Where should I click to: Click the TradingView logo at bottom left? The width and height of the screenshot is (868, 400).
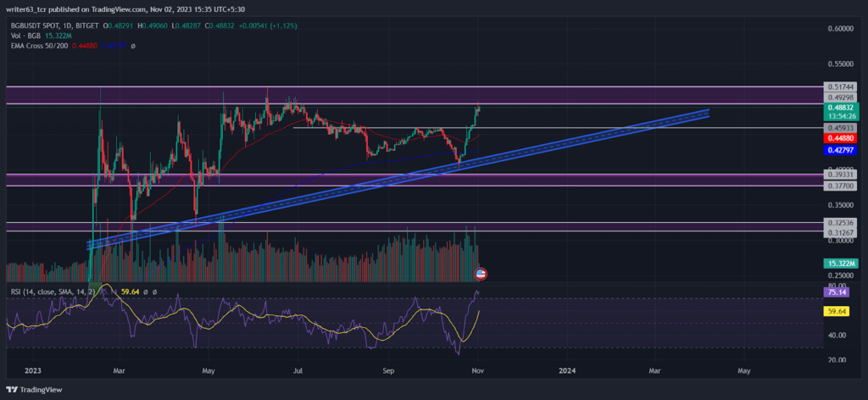point(34,390)
